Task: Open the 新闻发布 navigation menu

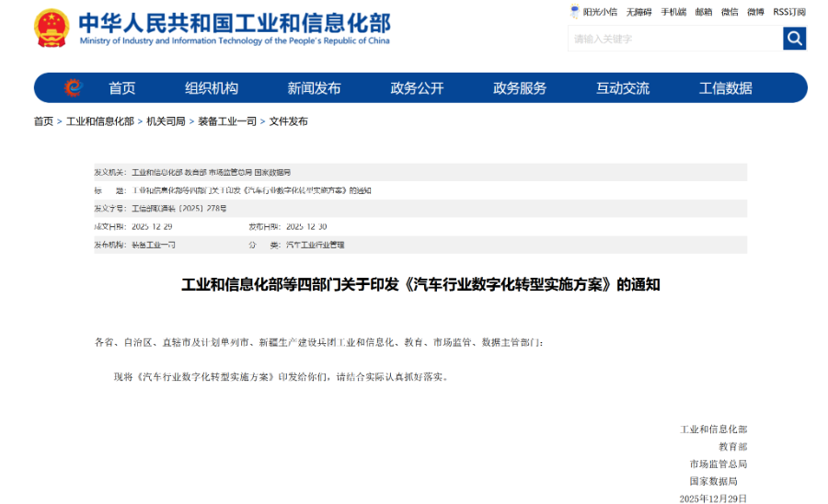Action: pyautogui.click(x=314, y=88)
